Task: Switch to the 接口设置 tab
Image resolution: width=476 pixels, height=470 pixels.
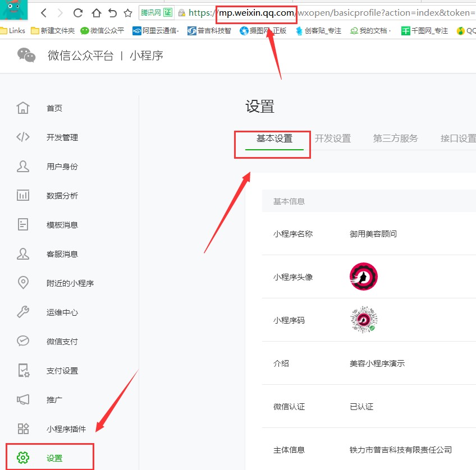Action: [x=457, y=139]
